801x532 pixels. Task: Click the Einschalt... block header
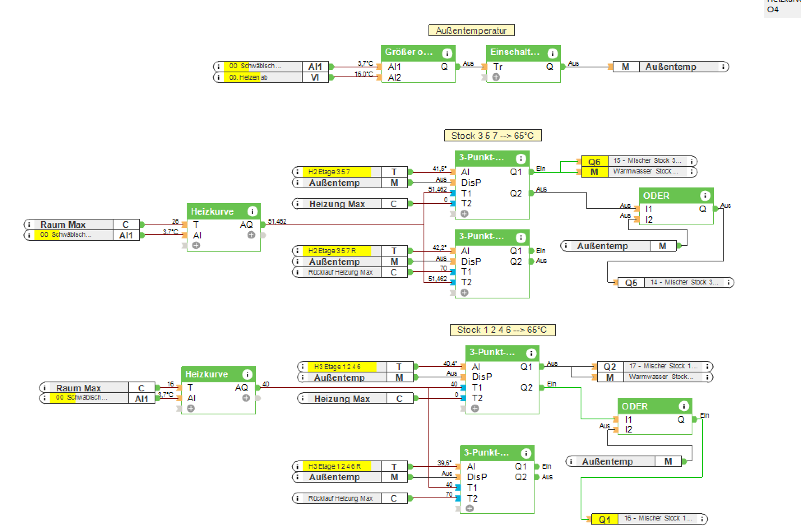[514, 53]
